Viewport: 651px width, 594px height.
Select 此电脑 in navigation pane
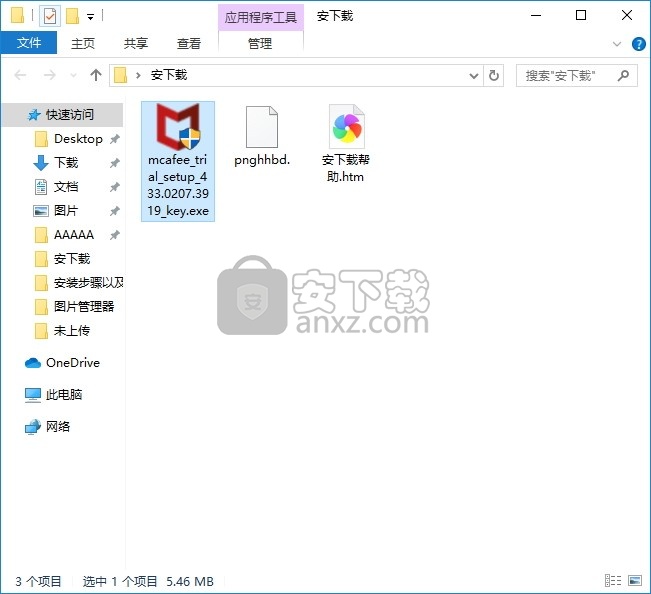64,394
